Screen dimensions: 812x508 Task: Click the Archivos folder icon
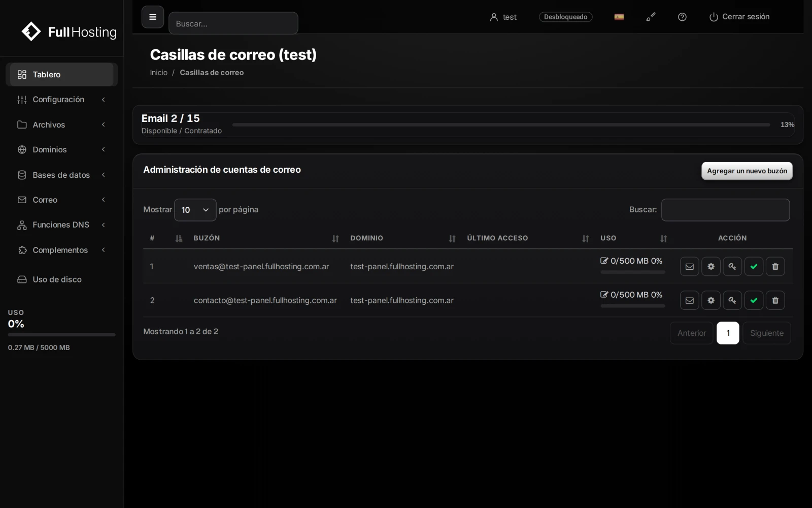pyautogui.click(x=22, y=124)
